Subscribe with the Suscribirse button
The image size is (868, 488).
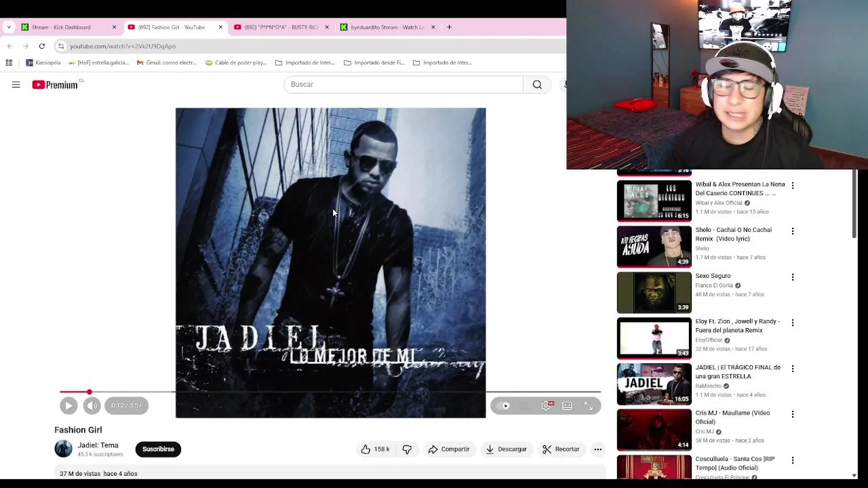coord(158,449)
